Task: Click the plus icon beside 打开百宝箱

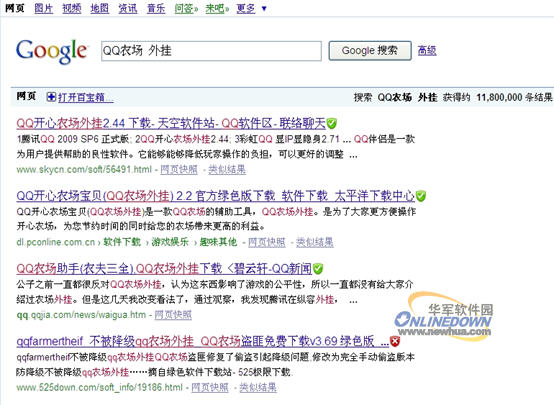Action: click(51, 97)
